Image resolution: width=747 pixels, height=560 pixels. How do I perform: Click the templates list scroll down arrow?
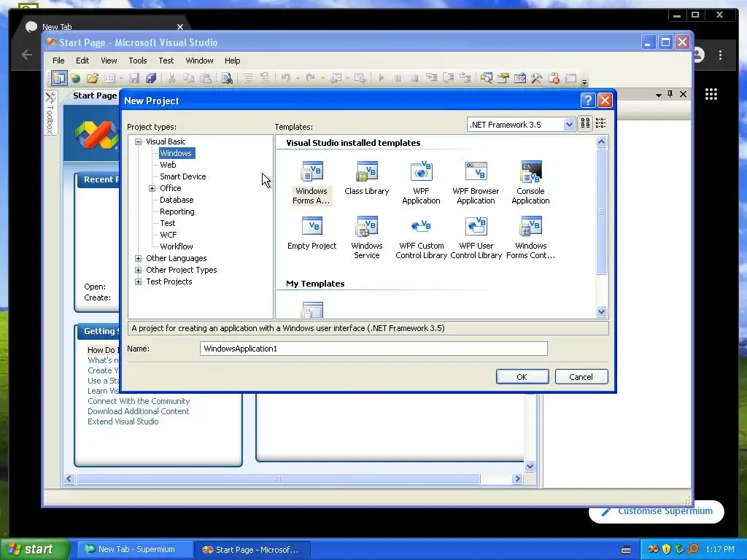[x=601, y=312]
